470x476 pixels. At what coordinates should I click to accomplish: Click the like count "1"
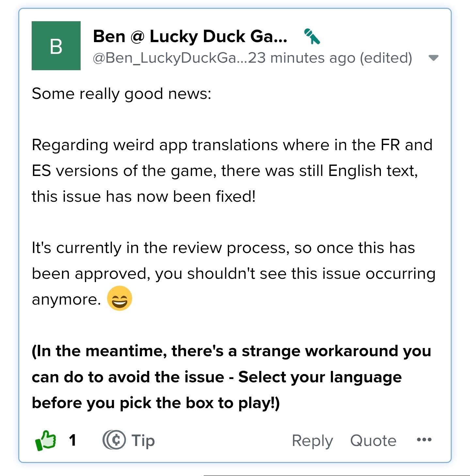[72, 440]
